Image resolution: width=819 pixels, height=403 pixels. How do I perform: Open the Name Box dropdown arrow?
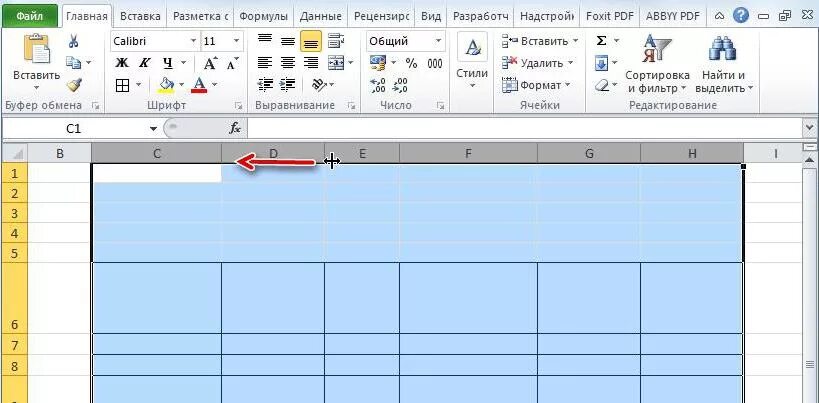tap(153, 128)
